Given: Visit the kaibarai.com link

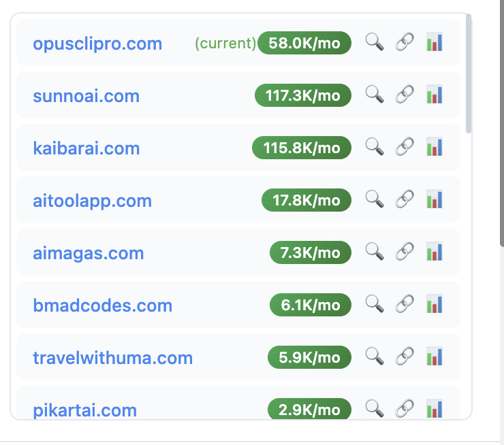Looking at the screenshot, I should tap(86, 148).
